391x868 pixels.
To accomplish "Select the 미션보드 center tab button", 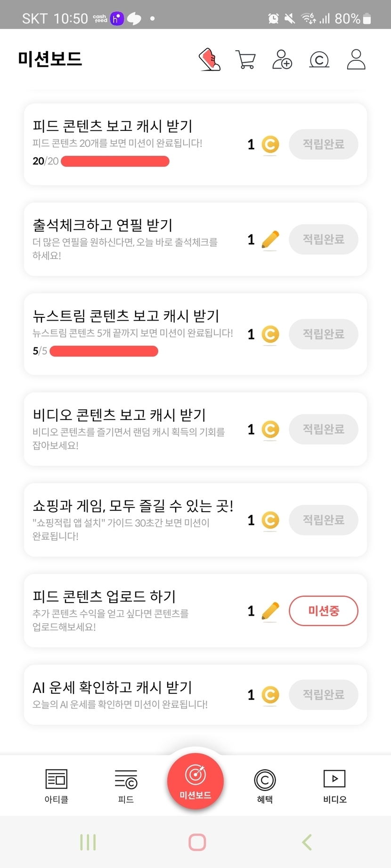I will click(195, 781).
